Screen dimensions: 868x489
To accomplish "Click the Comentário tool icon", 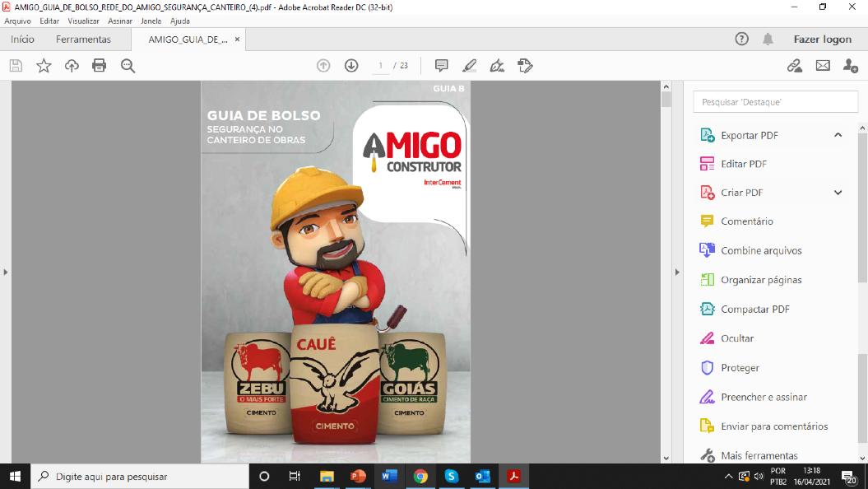I will tap(708, 221).
